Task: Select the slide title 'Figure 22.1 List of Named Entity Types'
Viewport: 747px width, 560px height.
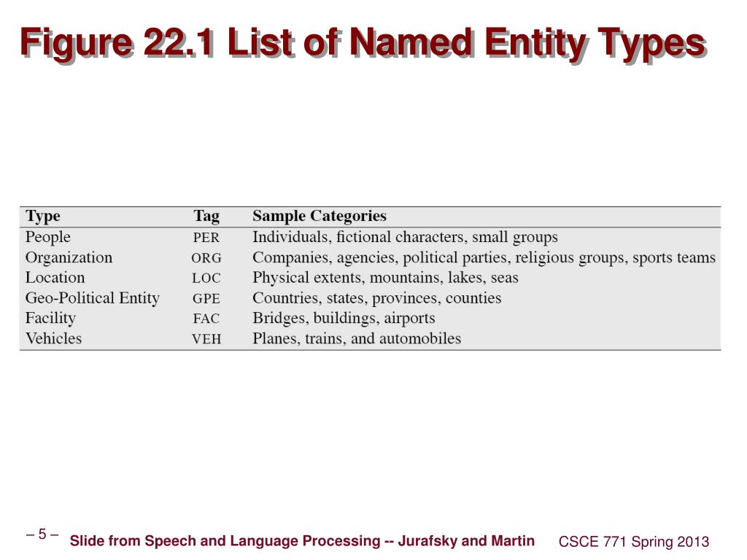Action: tap(363, 44)
